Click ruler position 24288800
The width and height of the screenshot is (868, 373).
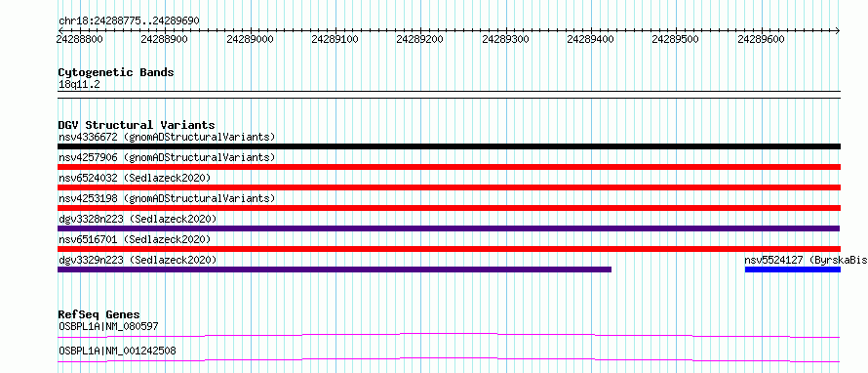coord(80,39)
